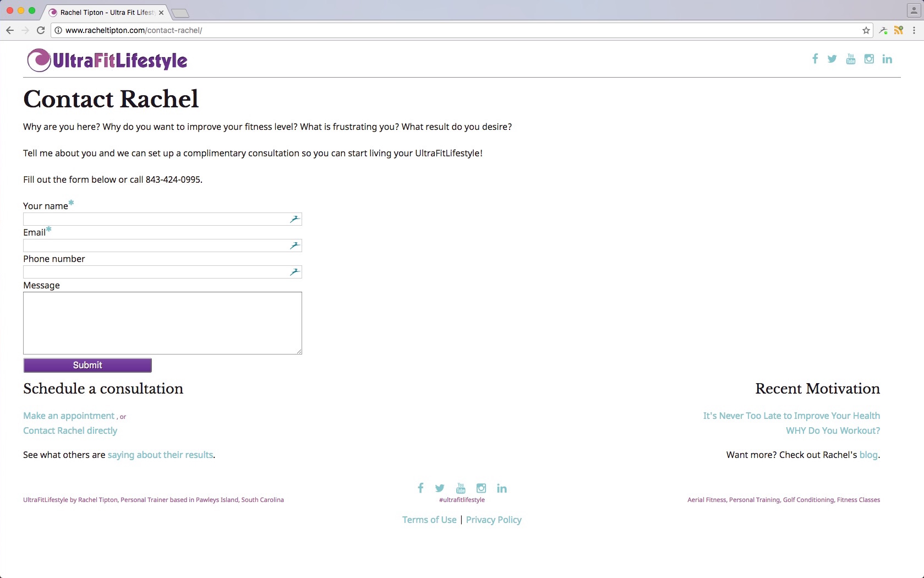Open a new browser tab
Screen dimensions: 924x578
click(180, 13)
